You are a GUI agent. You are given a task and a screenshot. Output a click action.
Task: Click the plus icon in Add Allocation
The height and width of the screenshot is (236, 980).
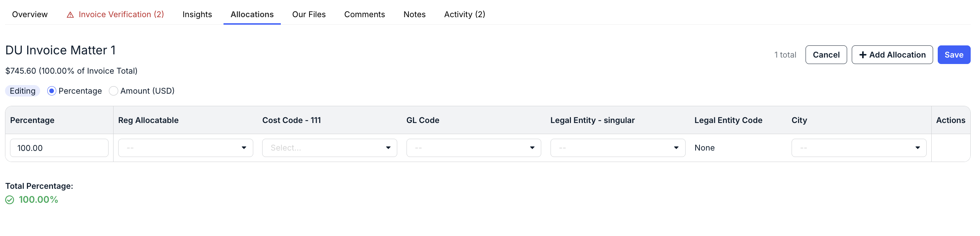pos(863,55)
